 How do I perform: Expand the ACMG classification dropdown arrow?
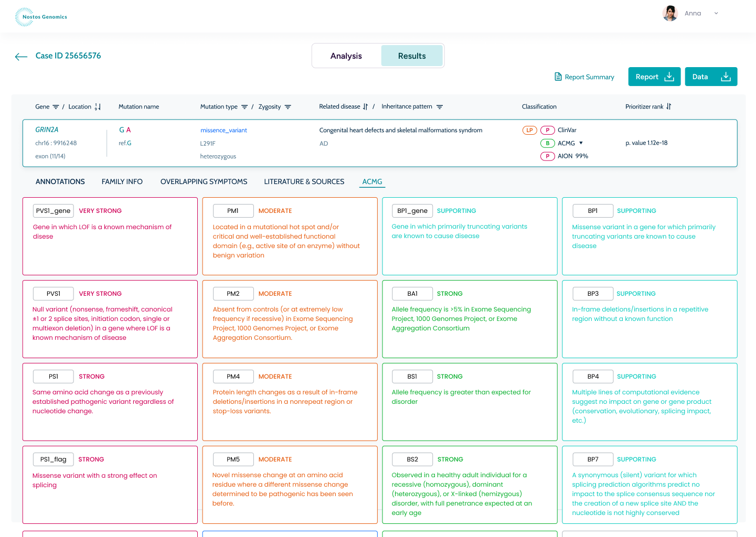click(x=581, y=143)
